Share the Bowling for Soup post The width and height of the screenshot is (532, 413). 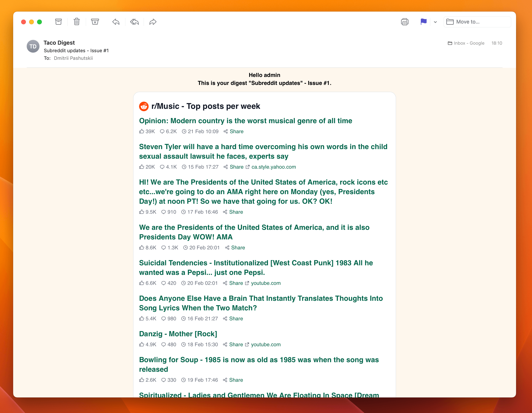click(x=233, y=380)
